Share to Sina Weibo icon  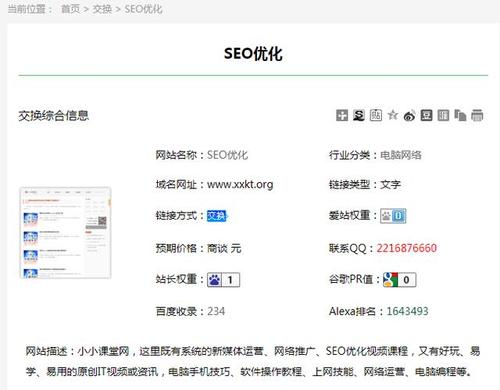[x=410, y=115]
